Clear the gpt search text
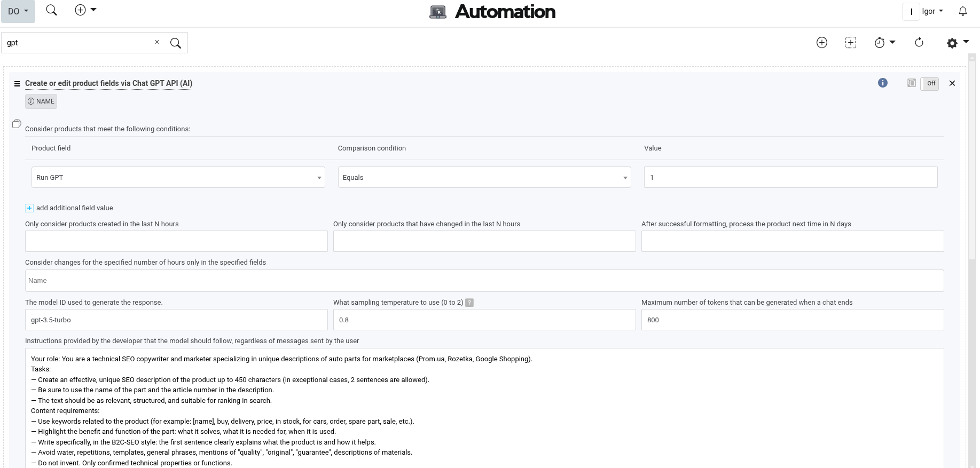This screenshot has height=468, width=980. (x=157, y=42)
